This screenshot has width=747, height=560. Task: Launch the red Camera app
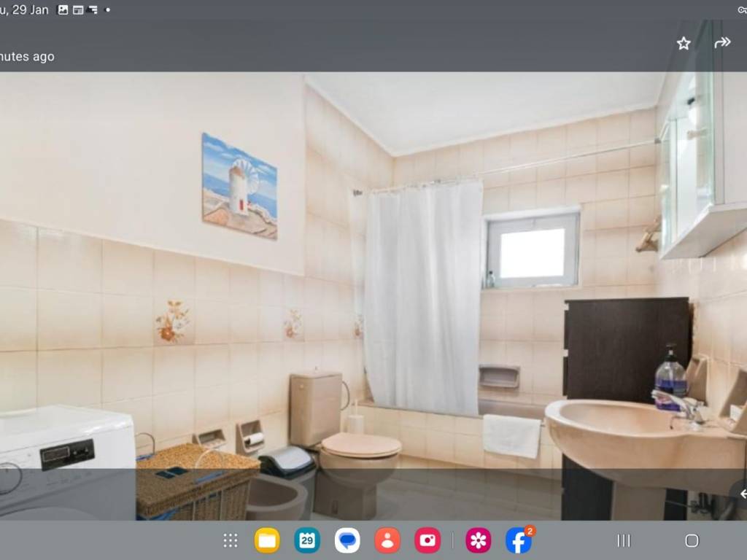[x=427, y=540]
